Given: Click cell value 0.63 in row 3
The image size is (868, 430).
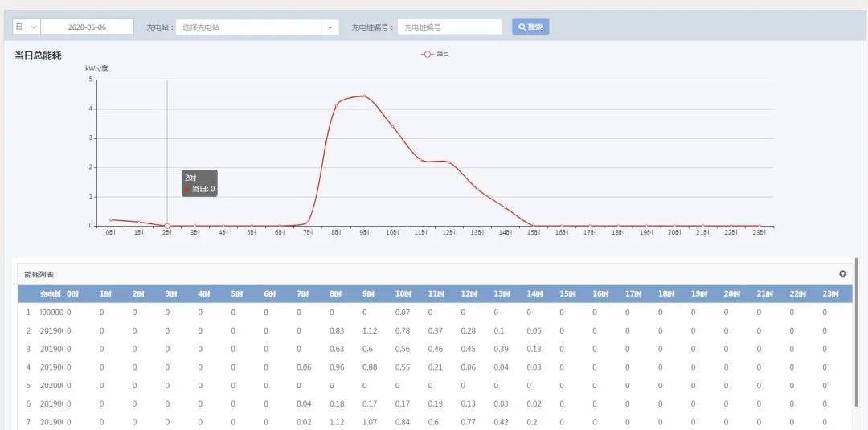Looking at the screenshot, I should [x=337, y=349].
